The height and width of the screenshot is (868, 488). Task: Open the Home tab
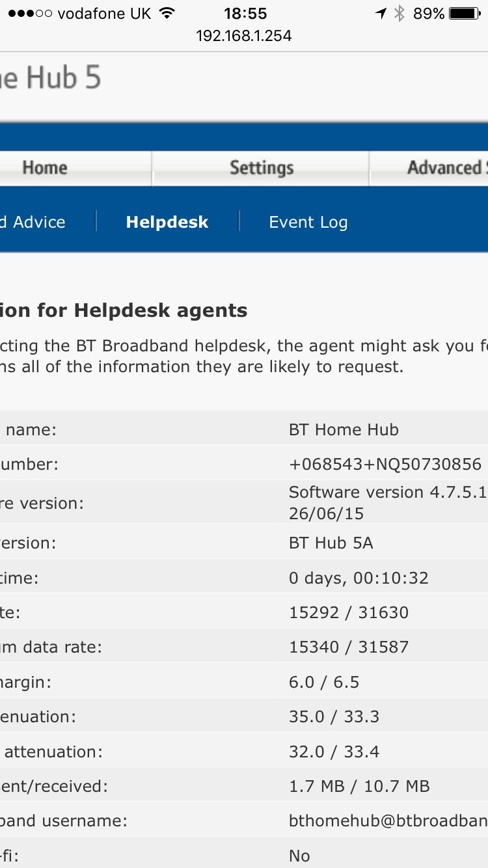click(x=45, y=168)
